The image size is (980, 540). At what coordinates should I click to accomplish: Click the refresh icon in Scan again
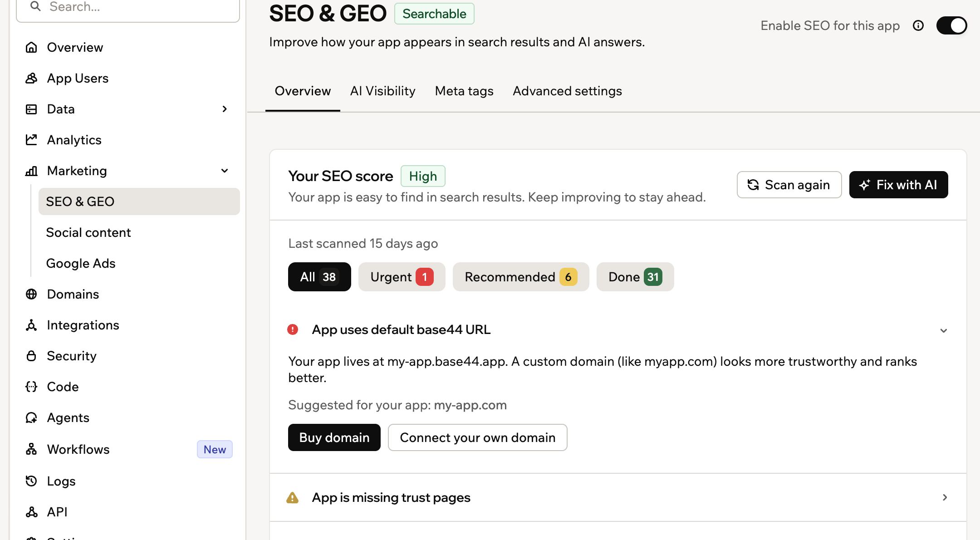click(x=753, y=185)
